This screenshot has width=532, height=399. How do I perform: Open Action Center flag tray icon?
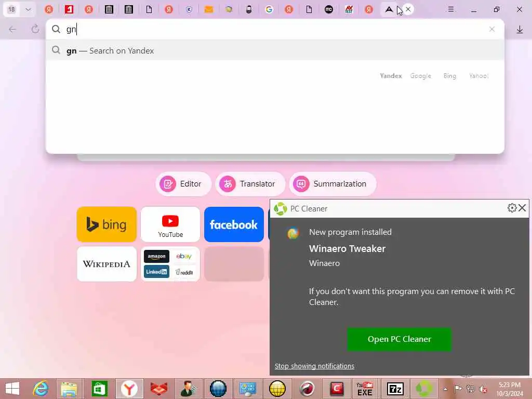pyautogui.click(x=458, y=389)
